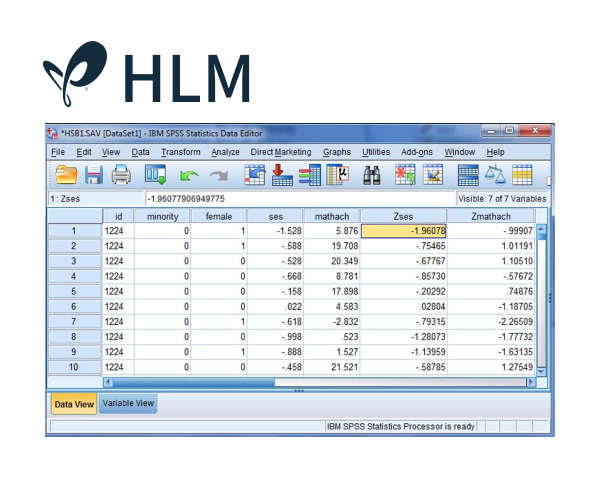600x477 pixels.
Task: Open the Add-ons menu
Action: (417, 152)
